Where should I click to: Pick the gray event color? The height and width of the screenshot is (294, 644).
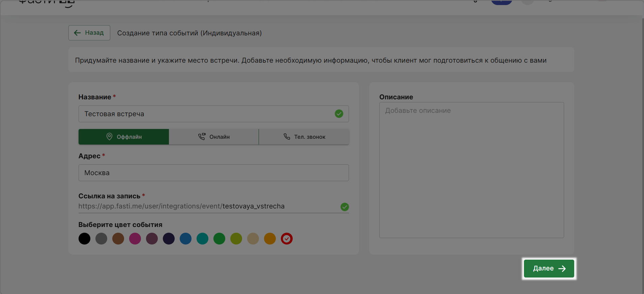pos(101,239)
